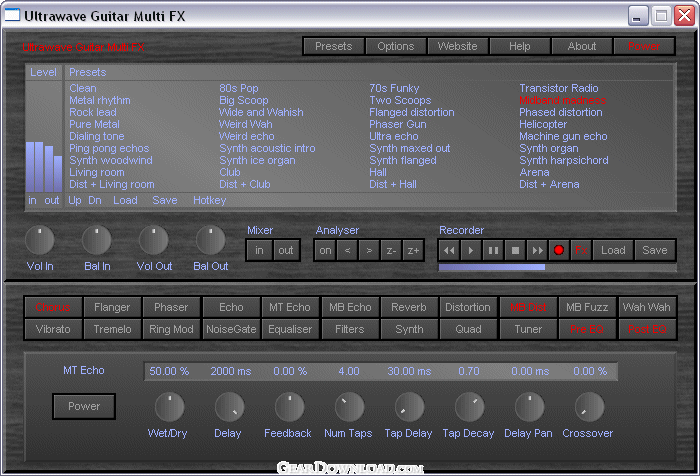Viewport: 700px width, 476px height.
Task: Select the Wah Wah effect
Action: pos(647,307)
